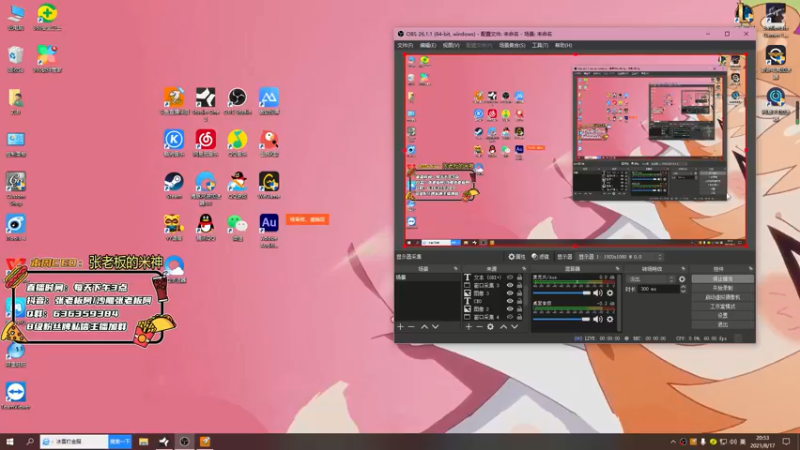Open the 场景集合(S) menu in OBS

point(512,45)
